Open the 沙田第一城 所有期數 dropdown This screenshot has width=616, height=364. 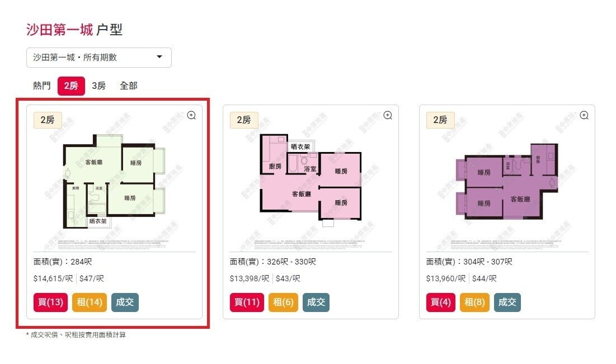pos(98,57)
